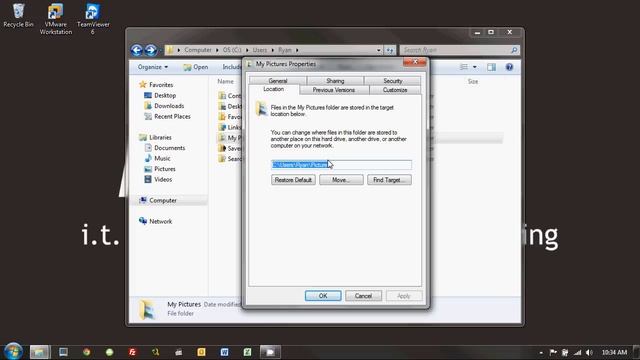640x360 pixels.
Task: Select Network in navigation pane
Action: (x=160, y=221)
